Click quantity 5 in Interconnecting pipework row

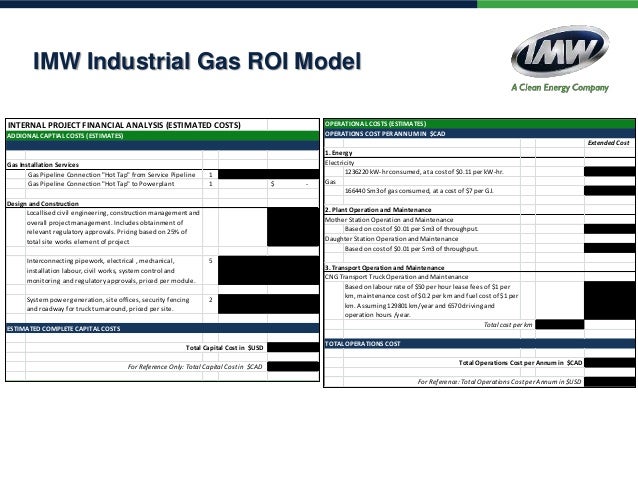[x=210, y=261]
